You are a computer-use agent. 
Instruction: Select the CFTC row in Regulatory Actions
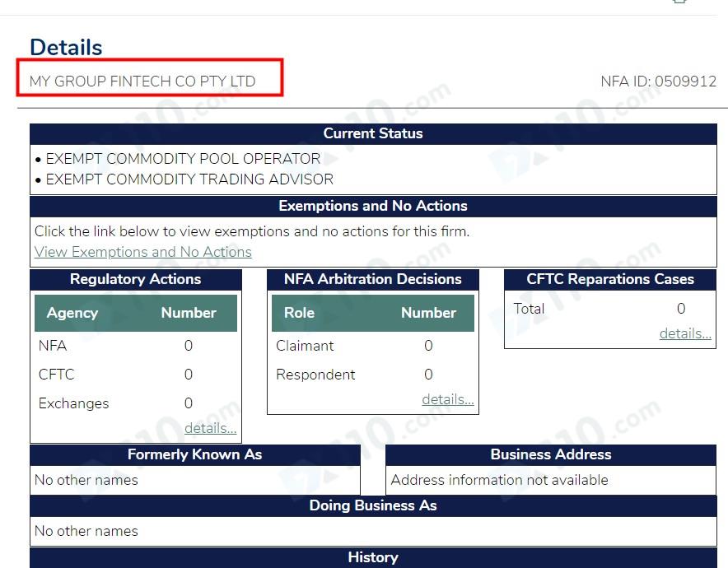pyautogui.click(x=136, y=375)
